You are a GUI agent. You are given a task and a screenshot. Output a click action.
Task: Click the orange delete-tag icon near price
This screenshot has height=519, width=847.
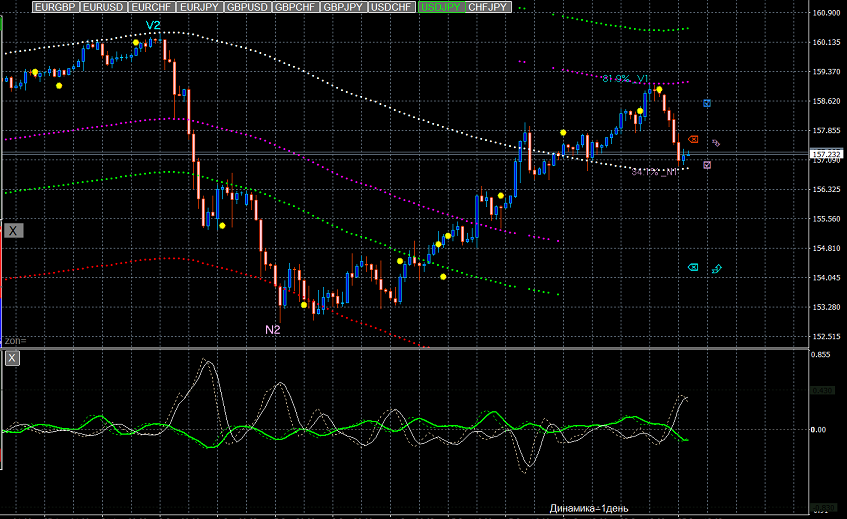pyautogui.click(x=693, y=139)
